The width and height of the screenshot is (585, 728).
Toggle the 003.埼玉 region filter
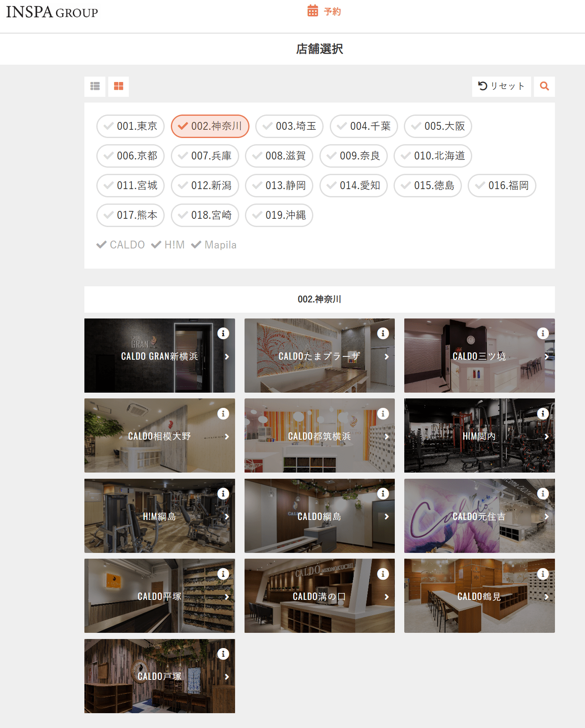[x=289, y=126]
